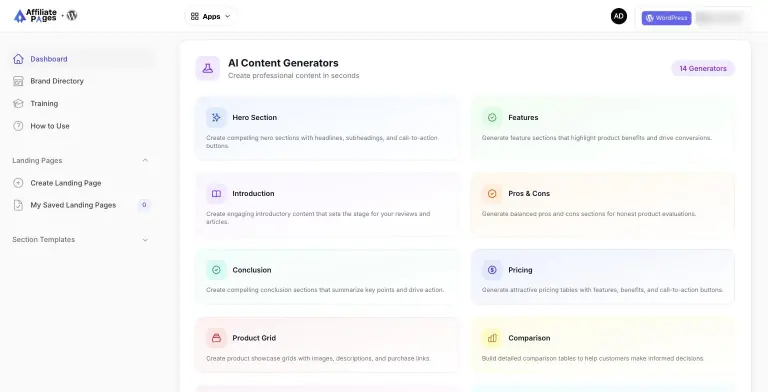Expand the Section Templates section
Viewport: 768px width, 392px height.
point(145,240)
